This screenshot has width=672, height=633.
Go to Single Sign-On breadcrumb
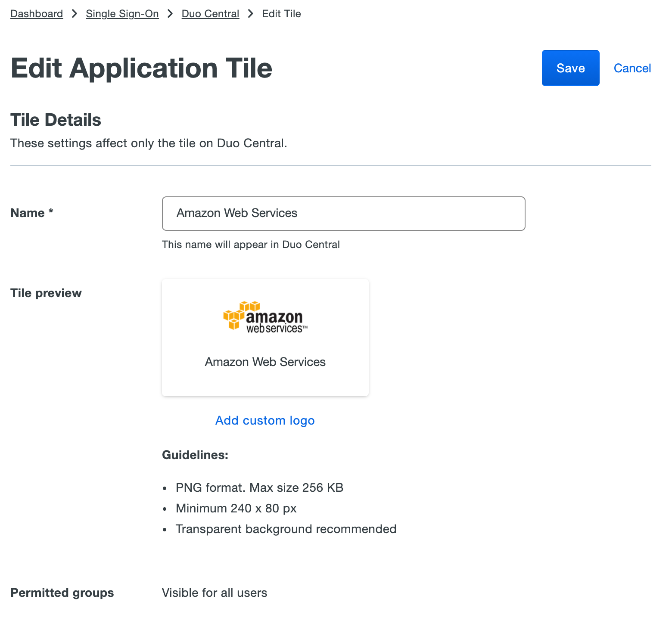coord(122,14)
